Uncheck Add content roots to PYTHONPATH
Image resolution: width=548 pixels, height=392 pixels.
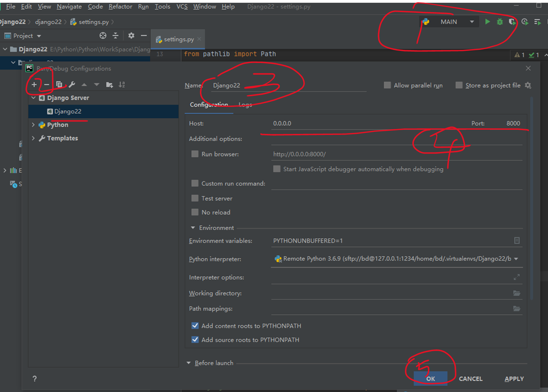(195, 326)
